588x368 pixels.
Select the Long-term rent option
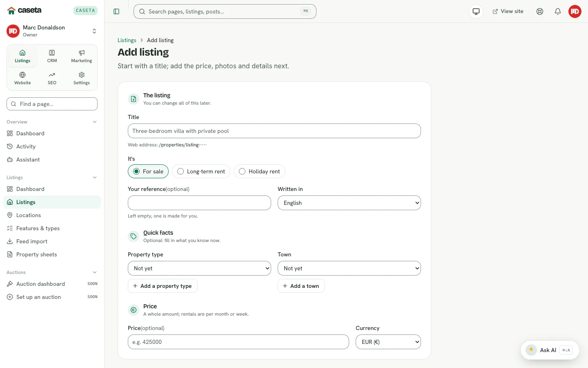click(201, 171)
